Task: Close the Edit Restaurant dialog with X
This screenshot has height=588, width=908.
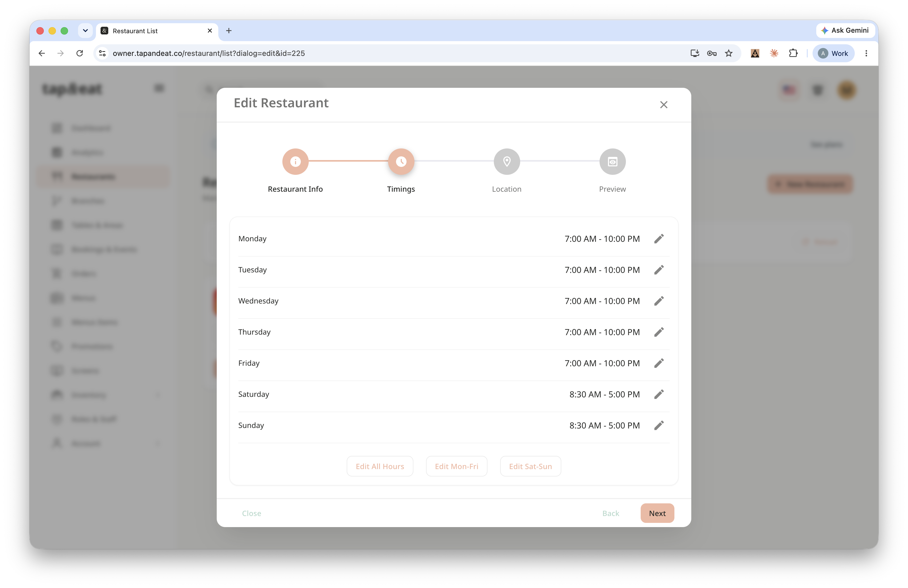Action: coord(664,105)
